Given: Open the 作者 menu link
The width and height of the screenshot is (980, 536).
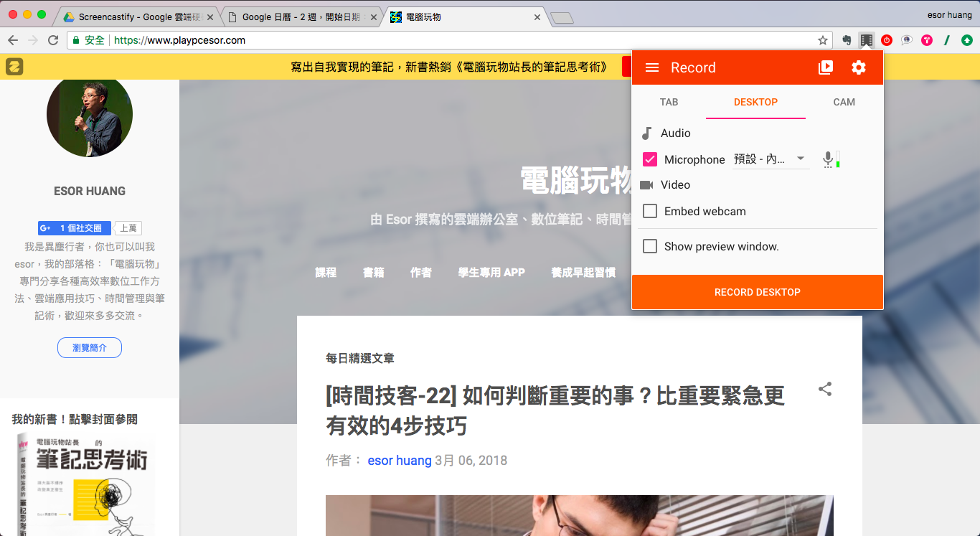Looking at the screenshot, I should coord(421,273).
